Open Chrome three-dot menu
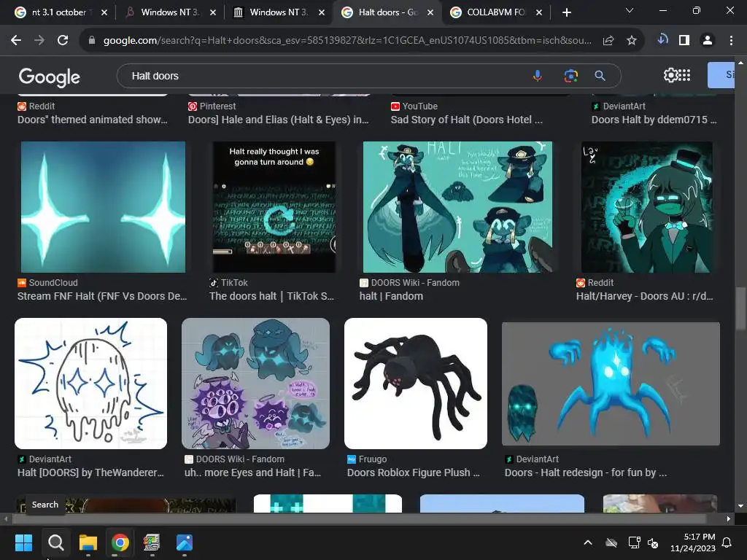 [x=731, y=41]
